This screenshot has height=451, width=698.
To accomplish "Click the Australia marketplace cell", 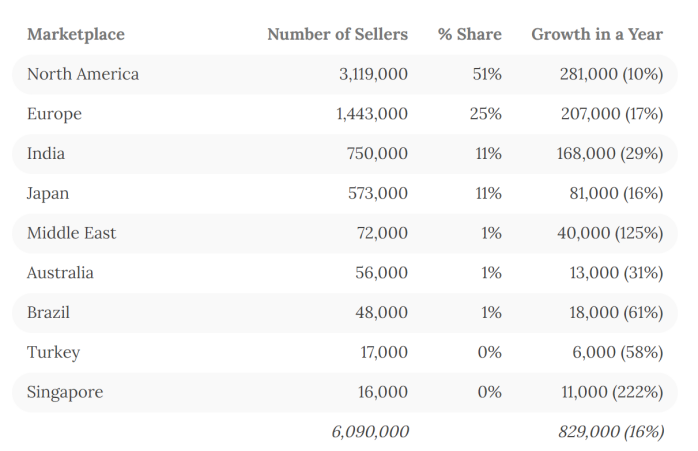I will click(61, 273).
